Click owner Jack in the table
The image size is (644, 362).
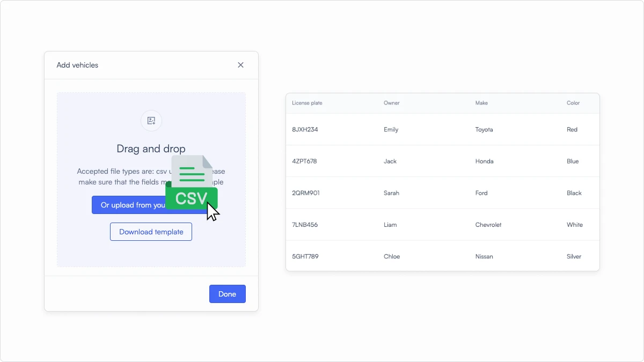(x=390, y=161)
